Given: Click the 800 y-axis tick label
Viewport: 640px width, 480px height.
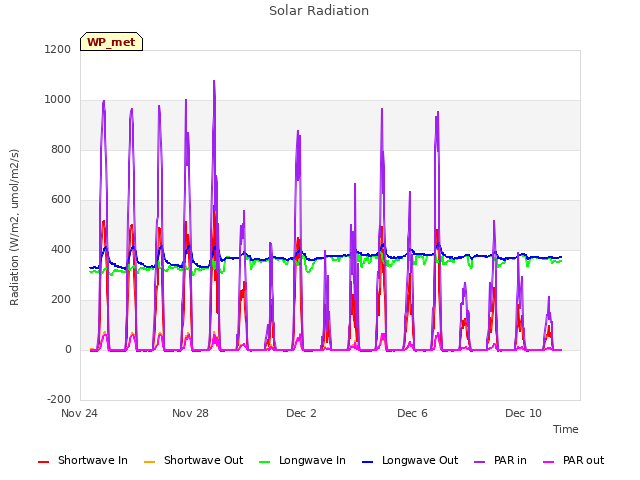Looking at the screenshot, I should point(61,149).
